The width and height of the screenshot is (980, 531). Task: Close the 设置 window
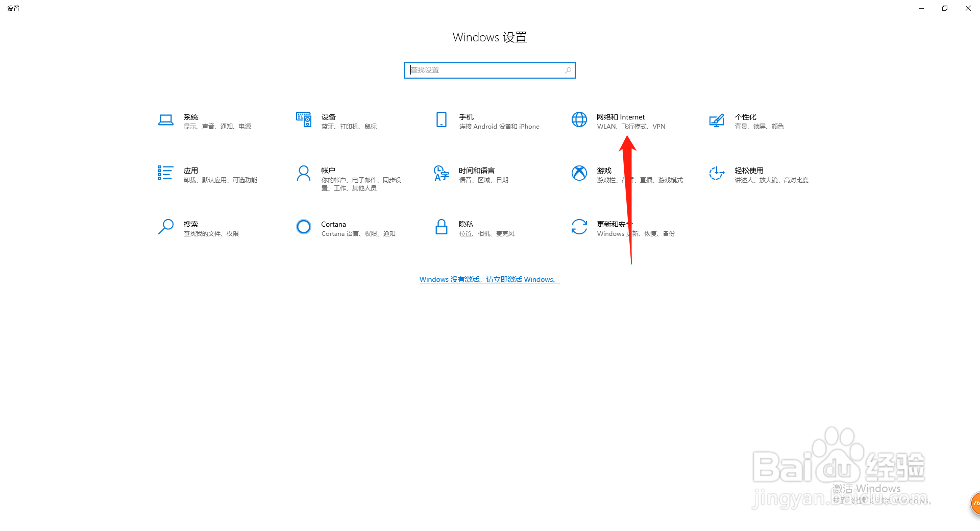(x=968, y=8)
